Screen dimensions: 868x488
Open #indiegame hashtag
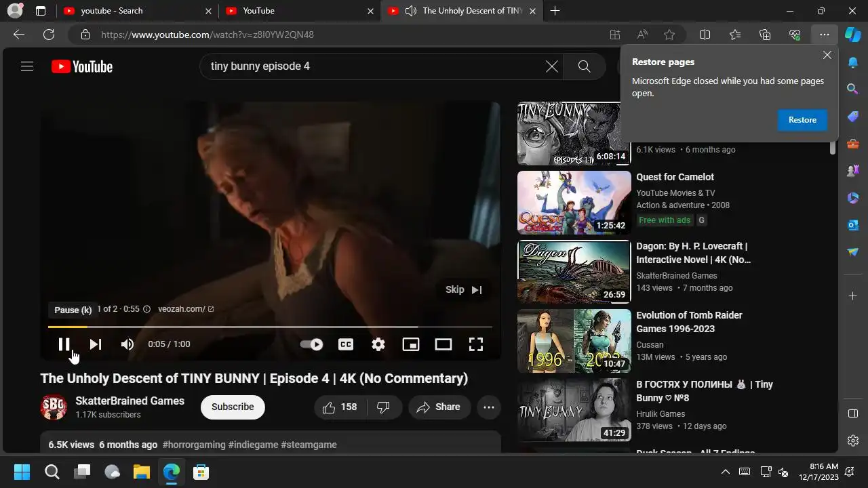pos(253,445)
